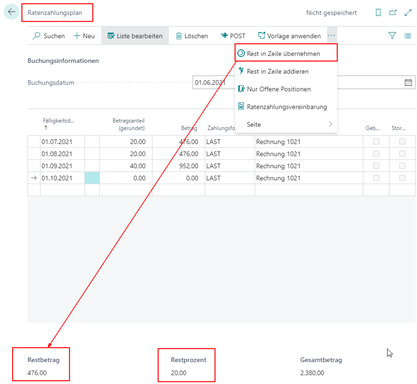Click LAST in the 01.09.2021 row
Viewport: 417px width, 384px height.
pyautogui.click(x=230, y=166)
